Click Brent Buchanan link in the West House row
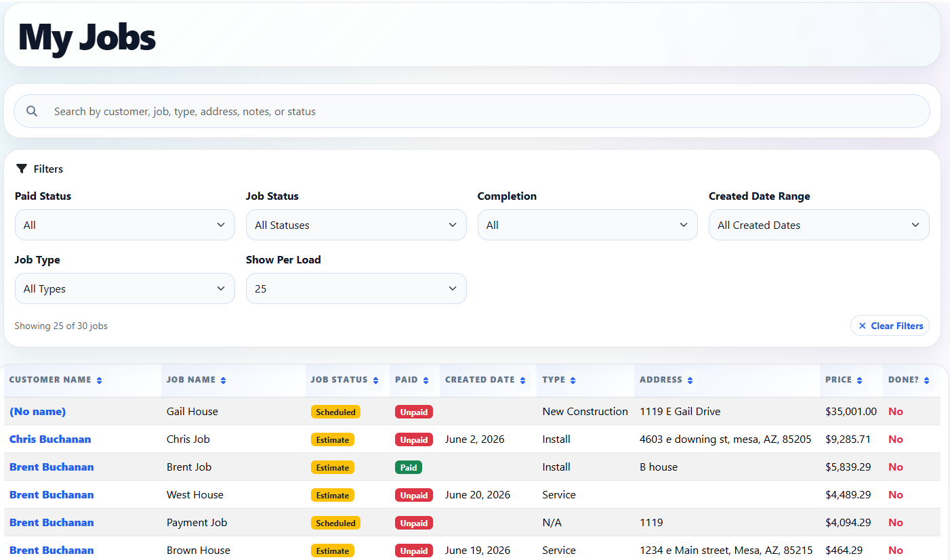The height and width of the screenshot is (560, 950). (x=51, y=495)
